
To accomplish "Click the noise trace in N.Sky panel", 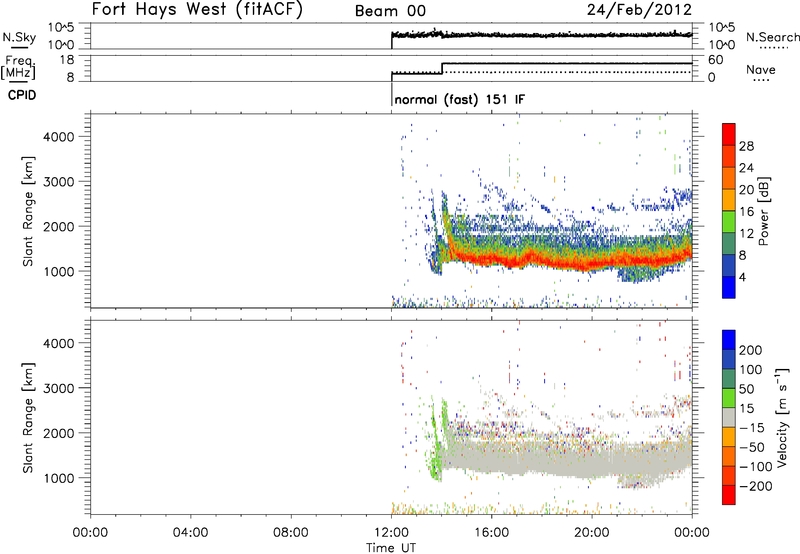I will (x=541, y=35).
